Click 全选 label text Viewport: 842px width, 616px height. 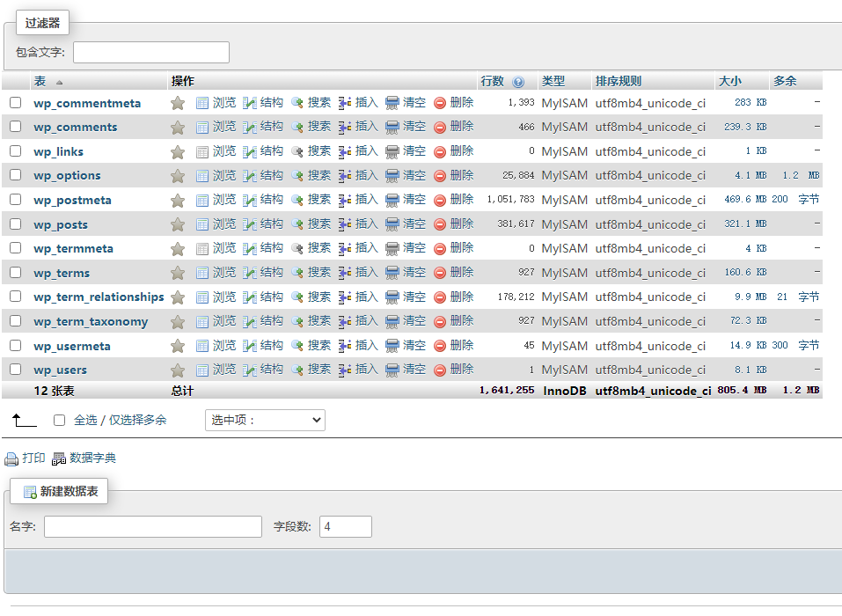[x=85, y=420]
